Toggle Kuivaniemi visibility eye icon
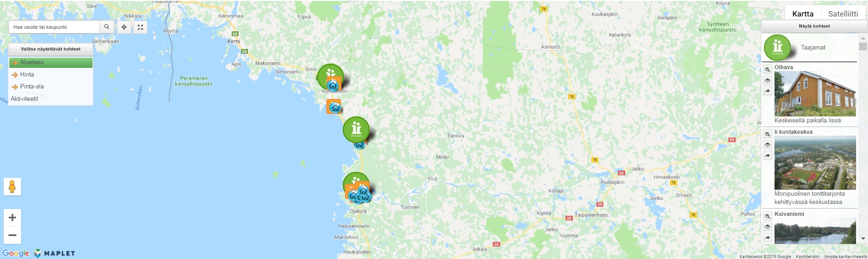The width and height of the screenshot is (868, 259). coord(767,227)
